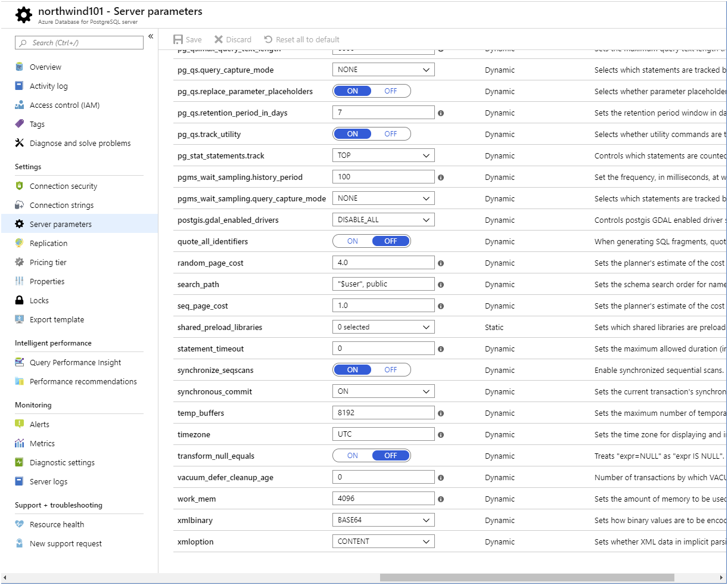Turn OFF pg_qs.replace_parameter_placeholders
Viewport: 728px width, 585px height.
pos(391,91)
